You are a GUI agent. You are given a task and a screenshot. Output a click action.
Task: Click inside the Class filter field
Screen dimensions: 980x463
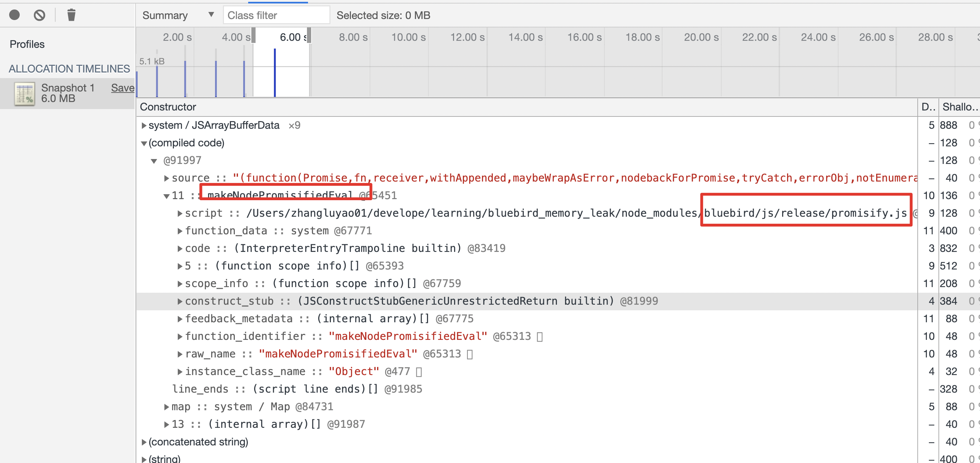click(x=277, y=15)
